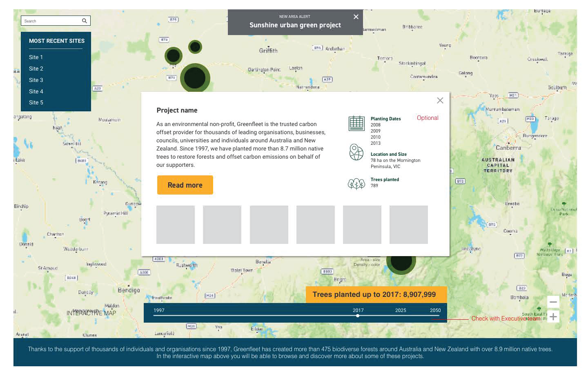This screenshot has height=374, width=588.
Task: Open the second gallery thumbnail placeholder
Action: point(222,225)
